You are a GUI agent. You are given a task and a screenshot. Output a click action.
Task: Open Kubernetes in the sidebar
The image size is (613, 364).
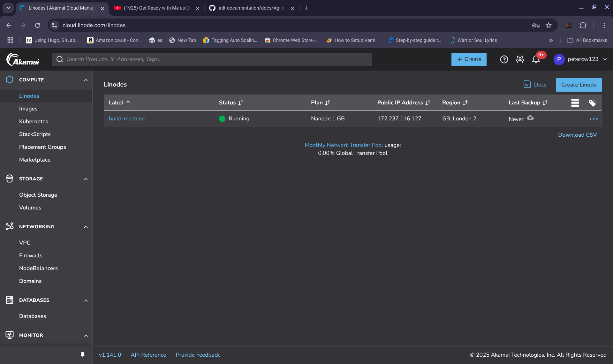coord(34,121)
